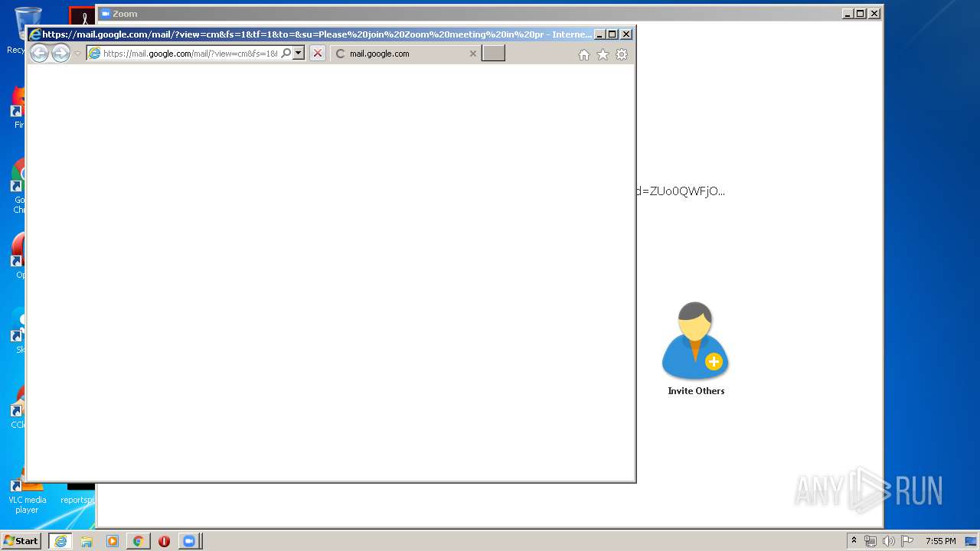Click Internet Explorer taskbar icon
The image size is (980, 551).
[60, 541]
